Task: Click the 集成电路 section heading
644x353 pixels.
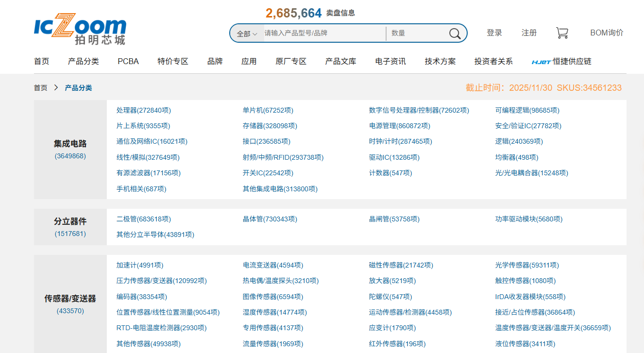Action: pyautogui.click(x=70, y=144)
